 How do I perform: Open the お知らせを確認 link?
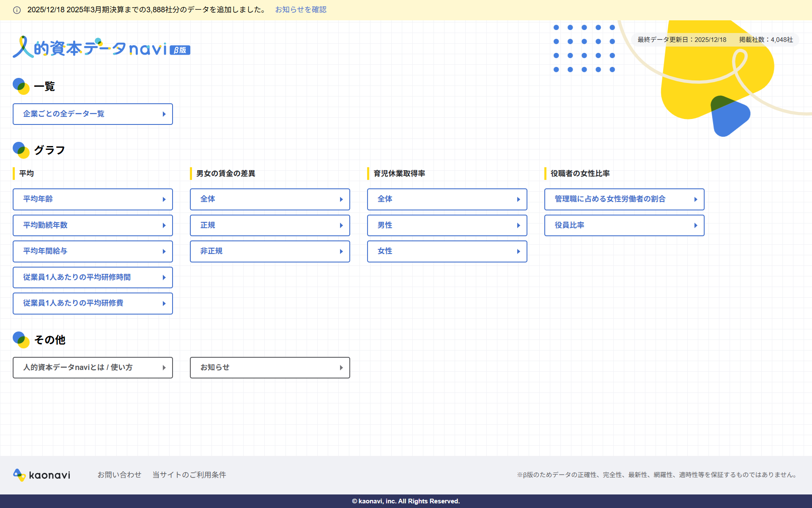click(x=301, y=10)
